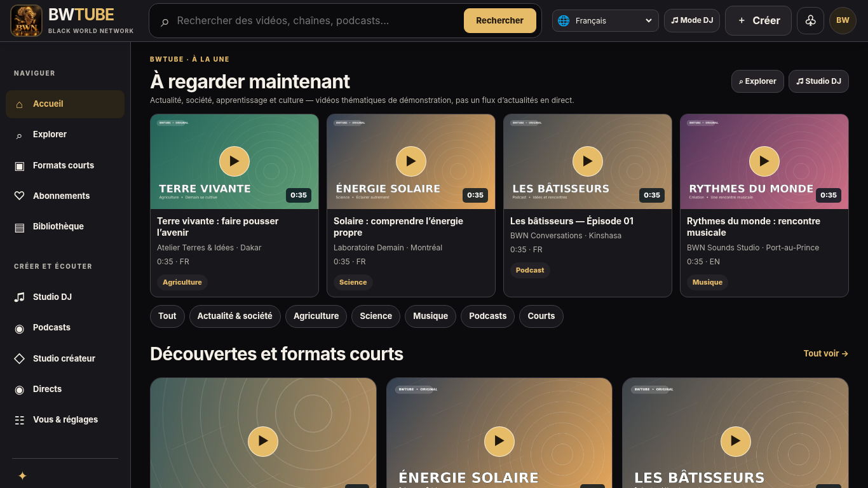Filter by the Podcasts chip
The image size is (868, 488).
[487, 316]
